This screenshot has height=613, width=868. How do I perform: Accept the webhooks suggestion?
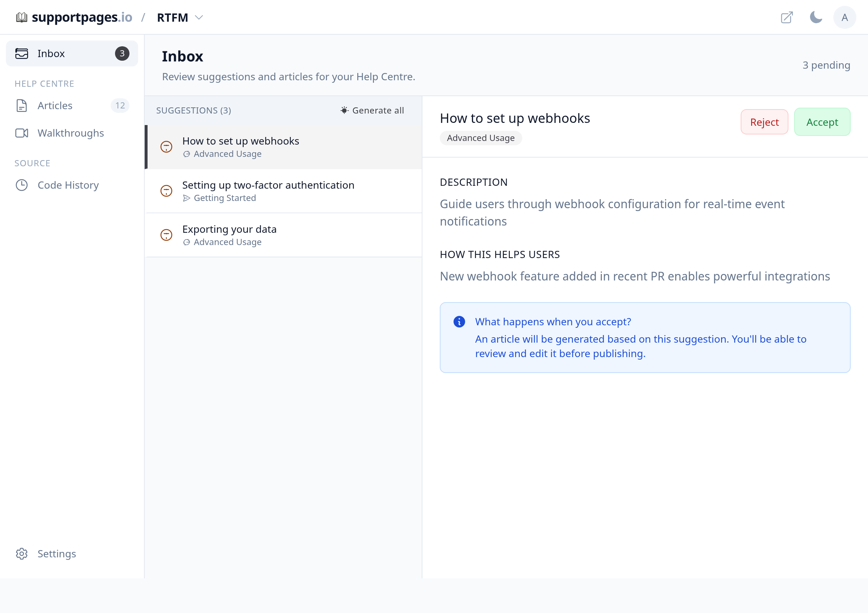tap(822, 122)
